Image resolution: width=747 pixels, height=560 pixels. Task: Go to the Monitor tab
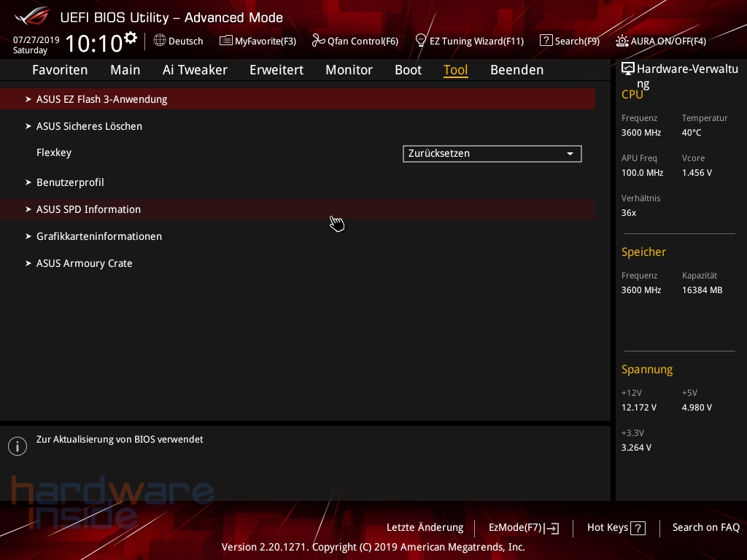coord(349,70)
